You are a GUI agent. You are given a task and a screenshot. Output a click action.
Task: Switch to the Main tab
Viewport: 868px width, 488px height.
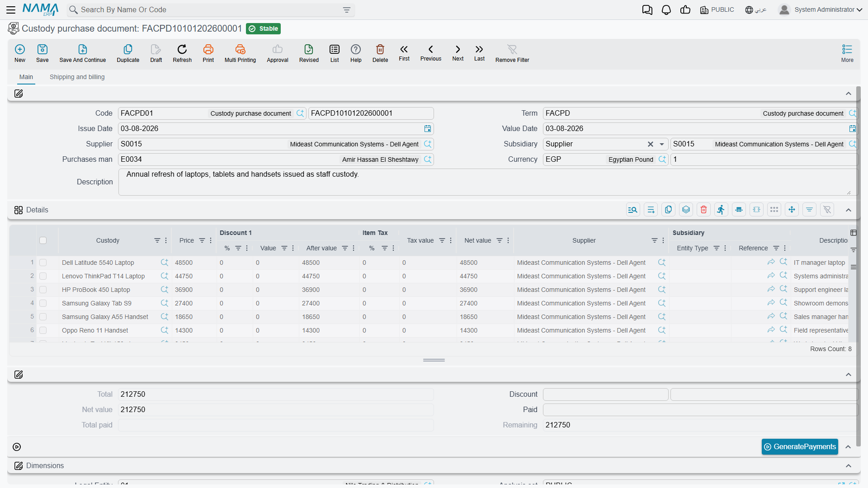pos(26,77)
